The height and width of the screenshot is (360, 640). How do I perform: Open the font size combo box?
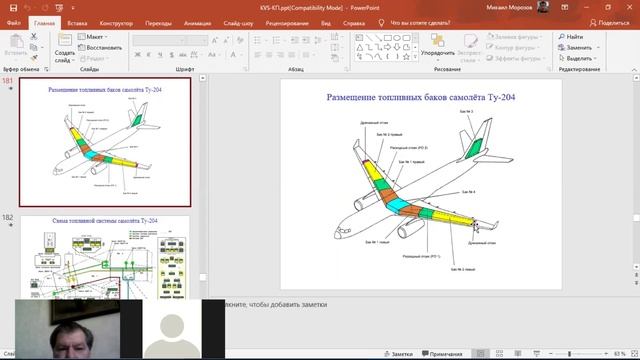coord(197,40)
